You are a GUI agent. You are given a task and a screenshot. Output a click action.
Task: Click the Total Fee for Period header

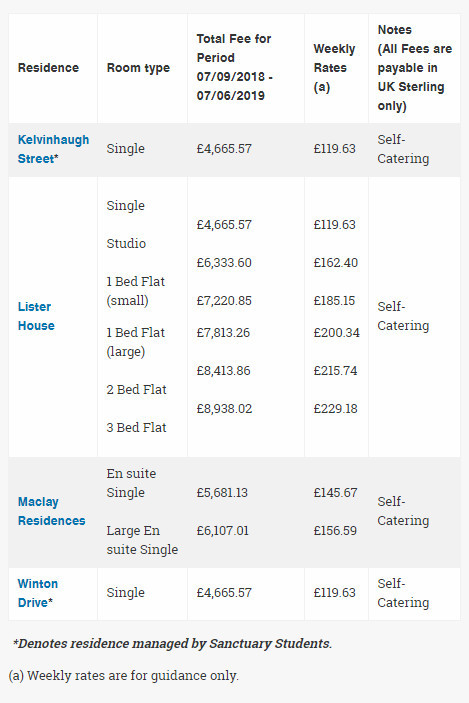click(x=234, y=67)
